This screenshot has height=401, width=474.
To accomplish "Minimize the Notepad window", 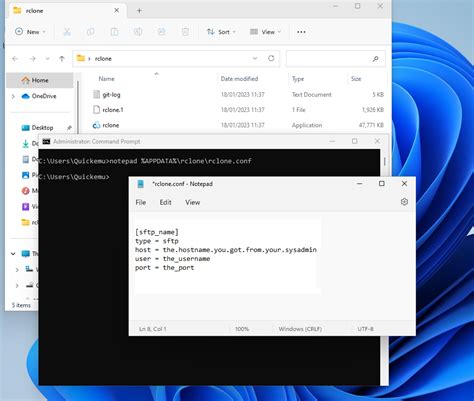I will 360,184.
